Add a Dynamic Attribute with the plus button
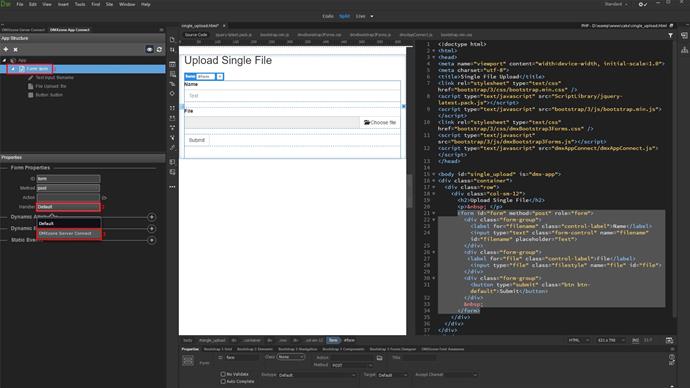The image size is (690, 388). (151, 217)
